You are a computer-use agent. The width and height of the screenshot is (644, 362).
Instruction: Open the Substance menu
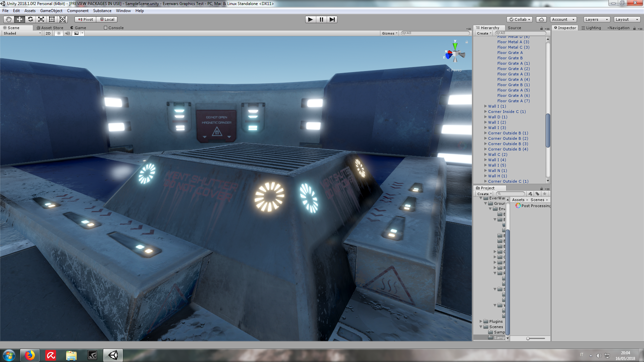click(x=102, y=11)
